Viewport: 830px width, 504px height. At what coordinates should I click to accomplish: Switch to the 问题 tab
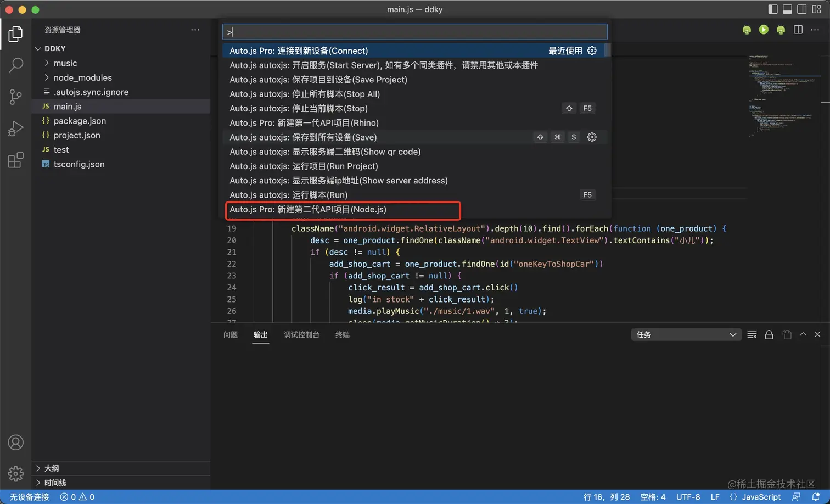(231, 334)
